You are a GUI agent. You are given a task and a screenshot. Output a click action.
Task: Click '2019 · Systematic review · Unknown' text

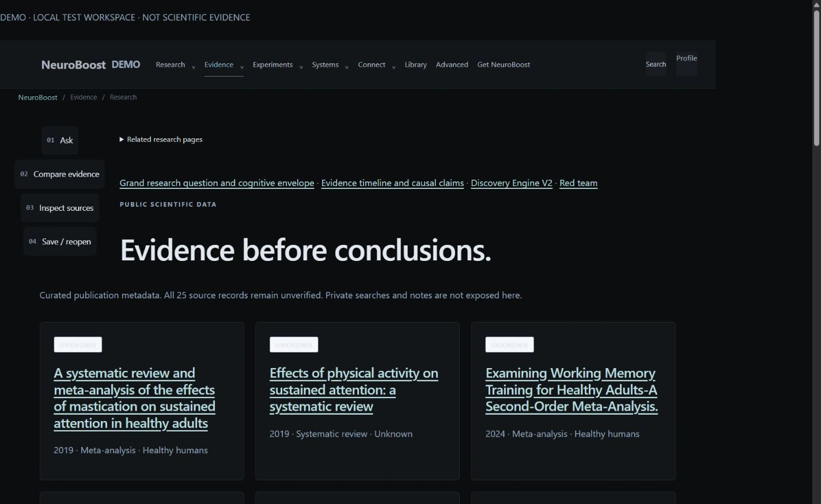[x=341, y=434]
